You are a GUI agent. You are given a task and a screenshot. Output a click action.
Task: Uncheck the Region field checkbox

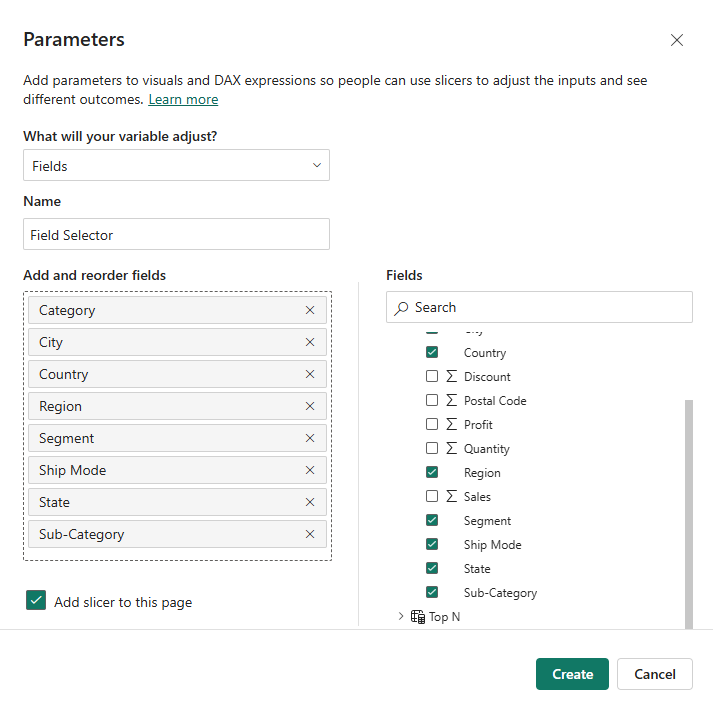pos(432,472)
